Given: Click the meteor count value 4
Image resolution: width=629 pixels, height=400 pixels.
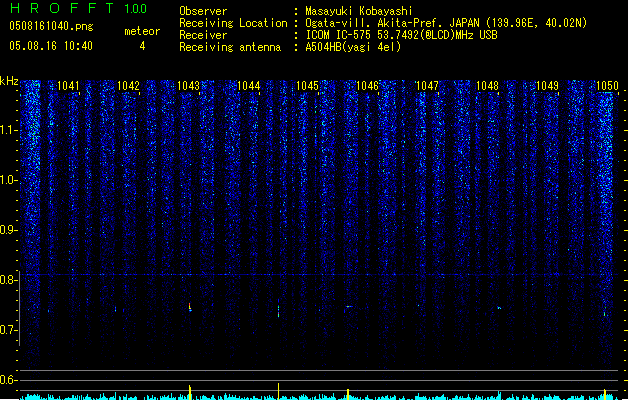Looking at the screenshot, I should [142, 46].
